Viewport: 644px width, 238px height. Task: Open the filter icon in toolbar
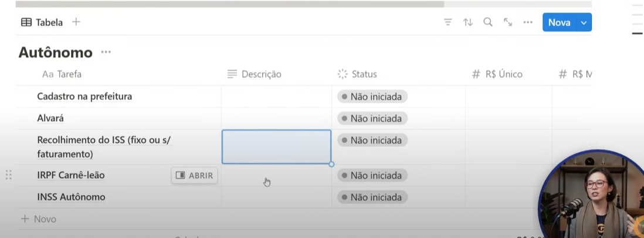[448, 22]
